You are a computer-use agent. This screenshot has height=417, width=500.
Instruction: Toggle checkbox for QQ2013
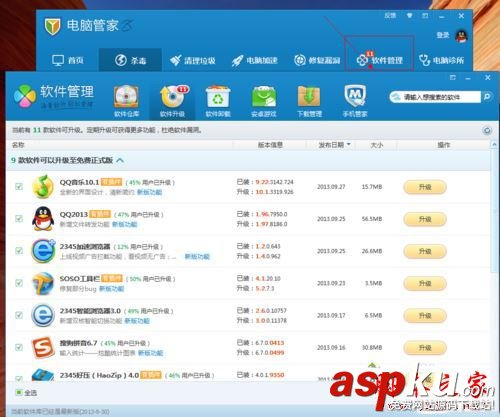[x=19, y=219]
